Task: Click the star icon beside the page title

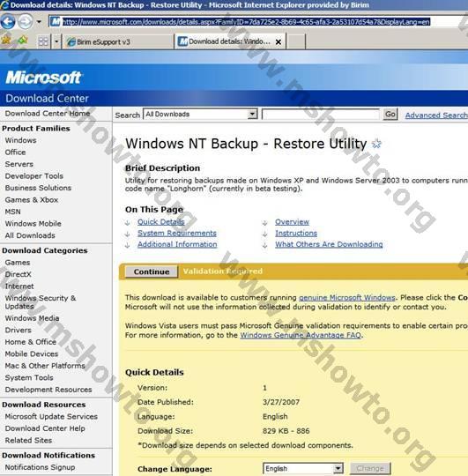Action: coord(376,144)
